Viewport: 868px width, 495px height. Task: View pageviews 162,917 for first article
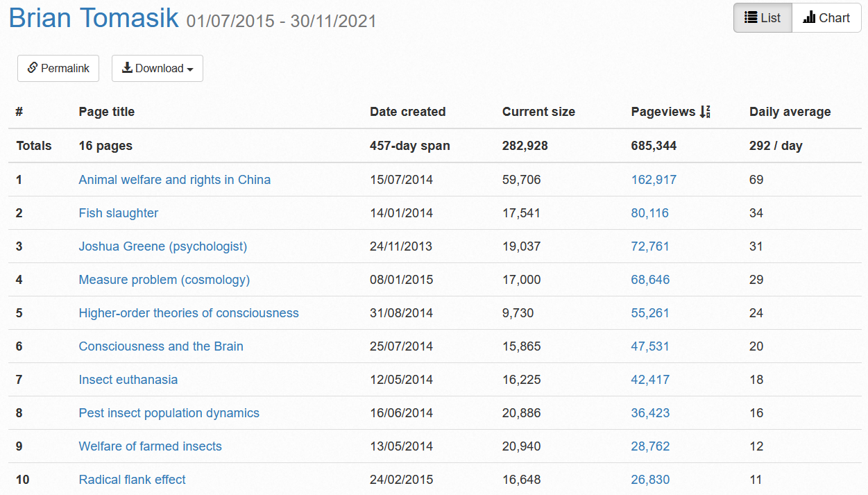pyautogui.click(x=654, y=180)
